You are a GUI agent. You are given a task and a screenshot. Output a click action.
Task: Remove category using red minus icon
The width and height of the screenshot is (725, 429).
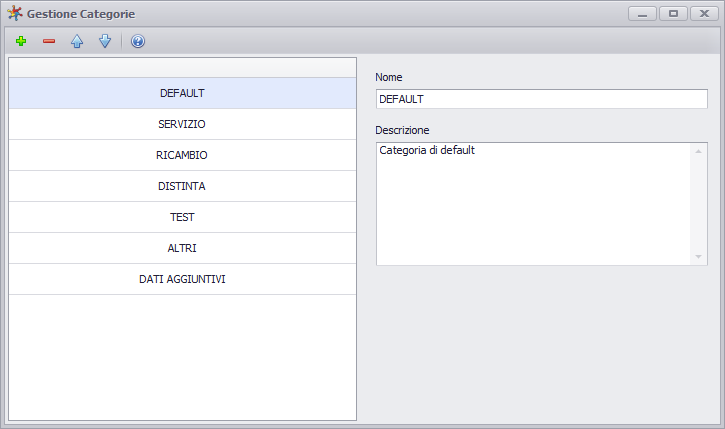click(49, 41)
